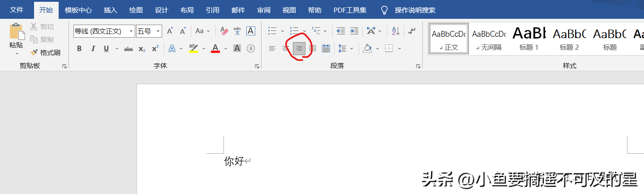Switch to the 绘图 tab
This screenshot has width=644, height=194.
coord(136,10)
